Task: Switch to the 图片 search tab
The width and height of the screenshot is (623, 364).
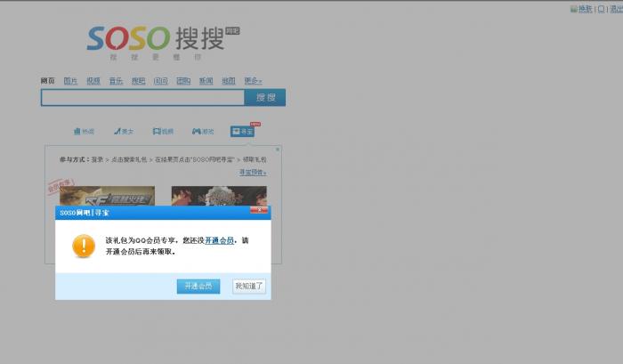Action: coord(70,81)
